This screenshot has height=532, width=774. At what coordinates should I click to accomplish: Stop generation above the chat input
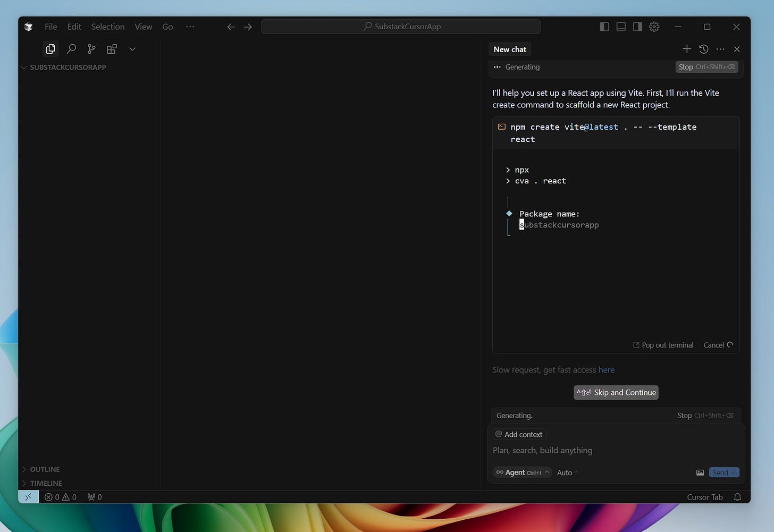(x=705, y=416)
